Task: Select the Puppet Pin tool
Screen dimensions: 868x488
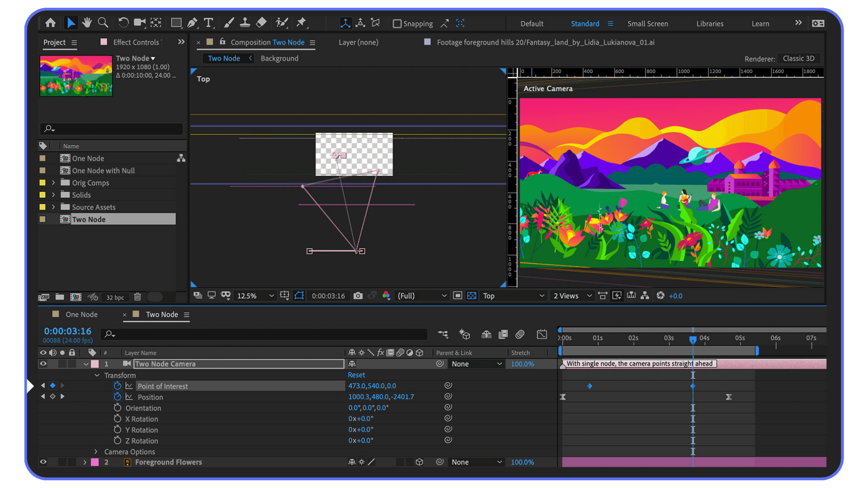Action: (302, 23)
